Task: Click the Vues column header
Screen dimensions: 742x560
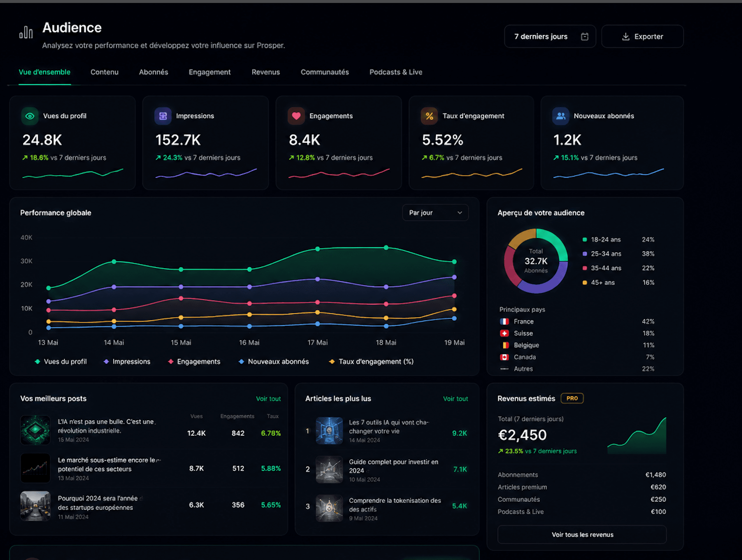Action: pyautogui.click(x=197, y=416)
